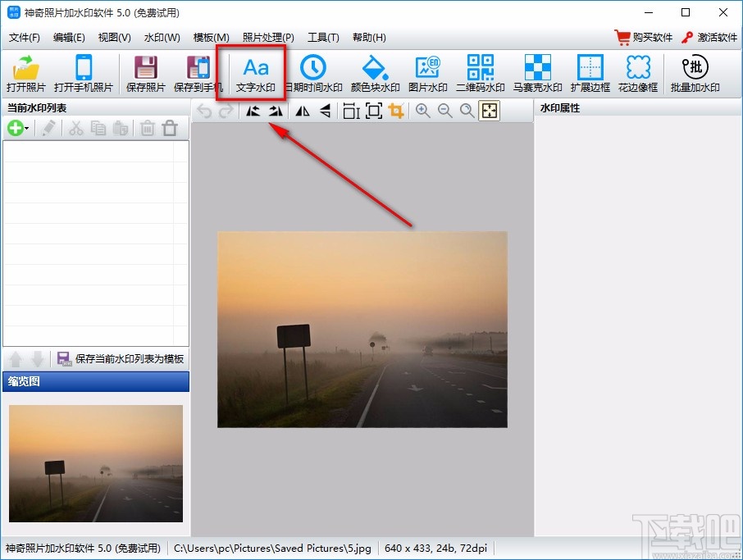Screen dimensions: 743x560
Task: Open 扩展边框 extend border tool
Action: coord(590,73)
